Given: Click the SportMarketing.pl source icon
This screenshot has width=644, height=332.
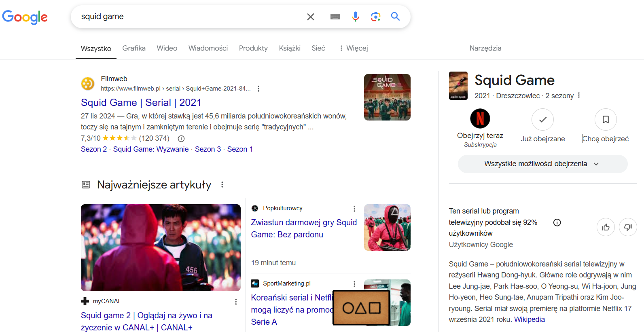Looking at the screenshot, I should point(255,283).
